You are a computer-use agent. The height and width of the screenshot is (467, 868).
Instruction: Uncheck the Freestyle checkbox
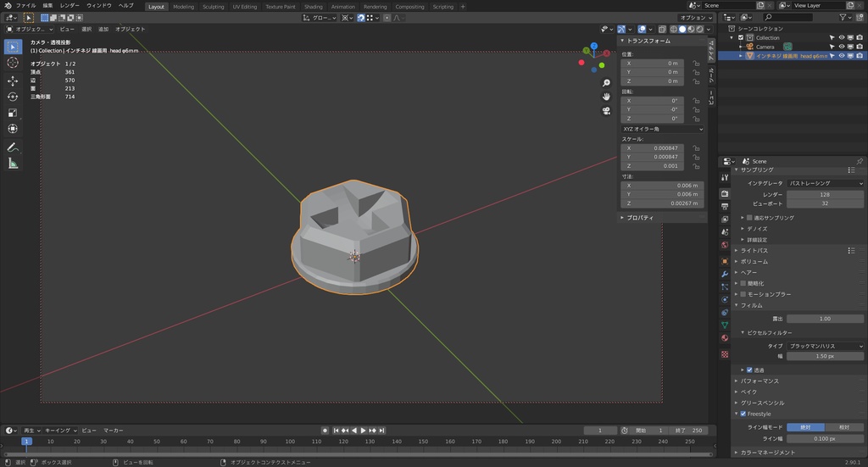(743, 414)
